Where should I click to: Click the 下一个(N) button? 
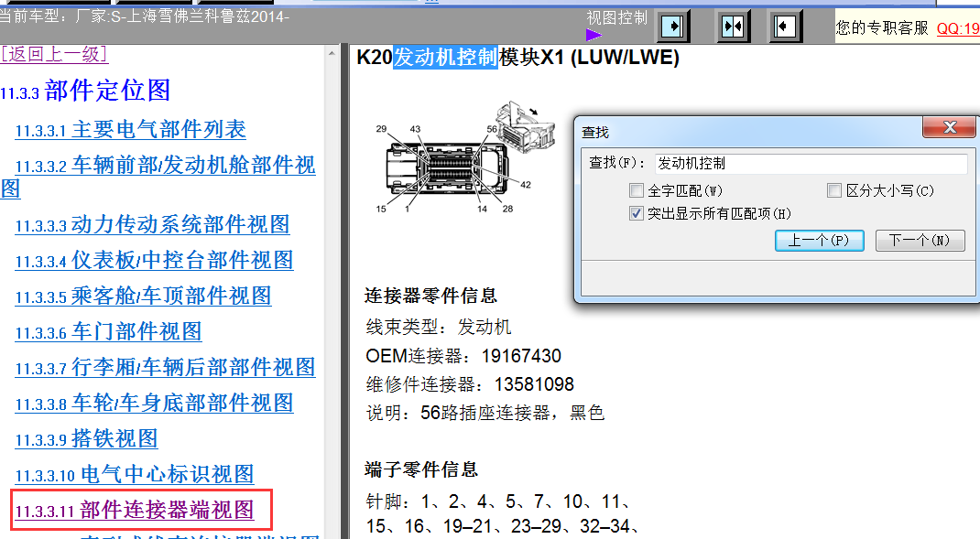coord(920,241)
